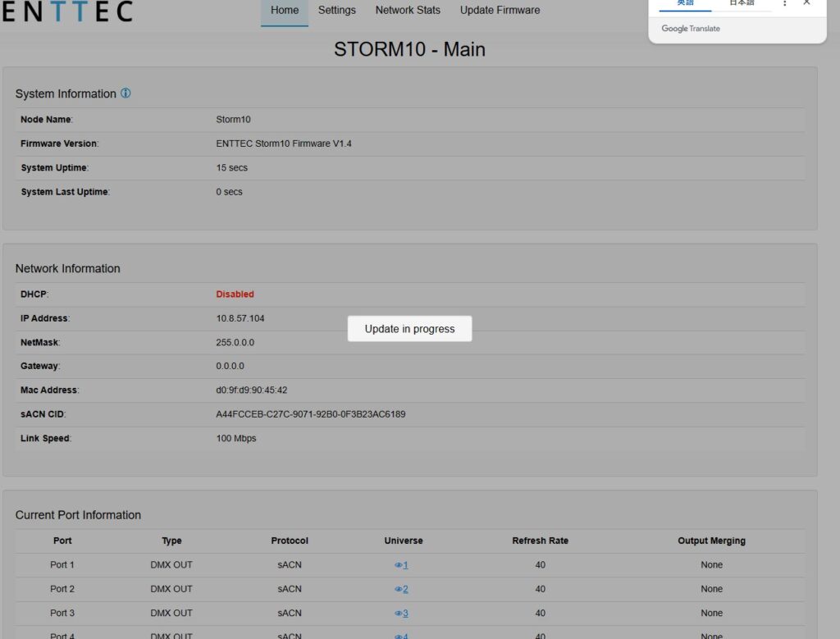This screenshot has width=840, height=639.
Task: Open the Google Translate more options menu
Action: [784, 3]
